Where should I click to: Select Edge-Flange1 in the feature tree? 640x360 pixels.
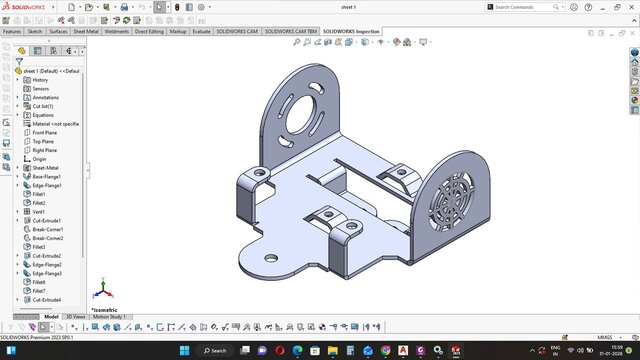tap(47, 185)
